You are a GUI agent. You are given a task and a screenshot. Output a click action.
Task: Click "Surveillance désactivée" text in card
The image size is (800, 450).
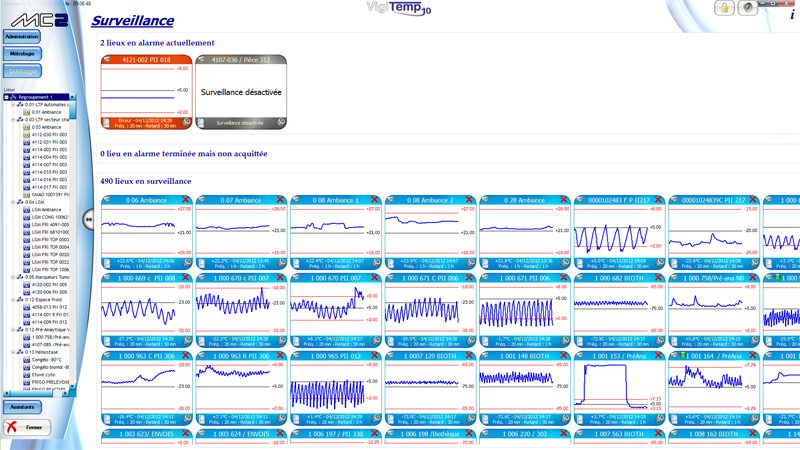coord(241,92)
